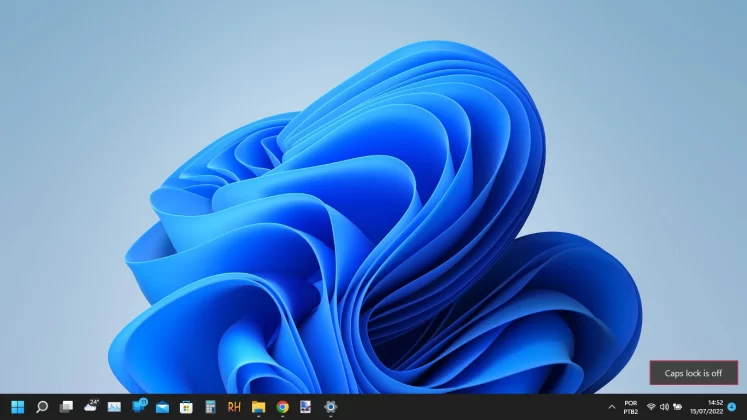Open the notification badge showing 4
Image resolution: width=747 pixels, height=420 pixels.
pyautogui.click(x=732, y=407)
